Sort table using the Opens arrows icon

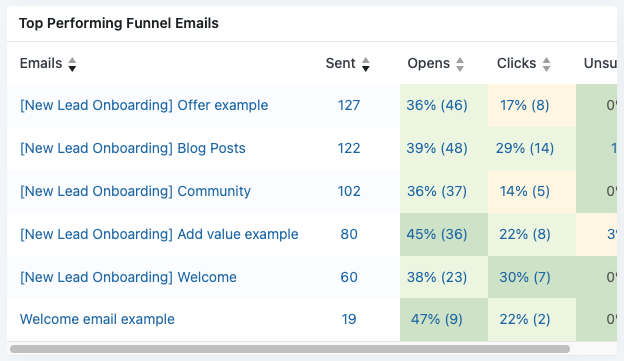(460, 64)
